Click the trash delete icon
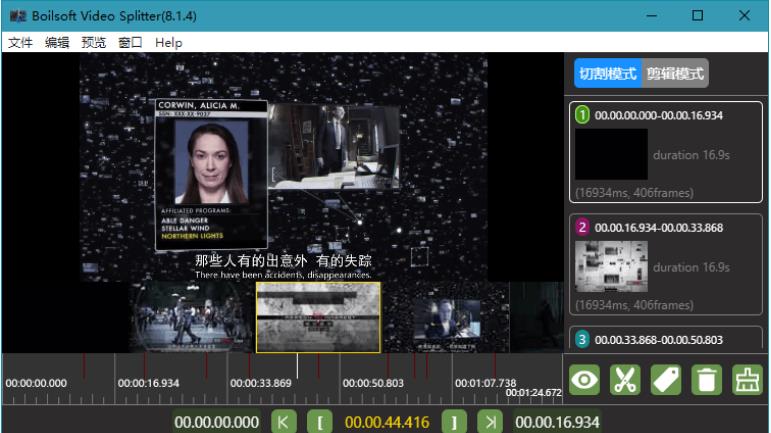This screenshot has height=433, width=771. pos(706,380)
